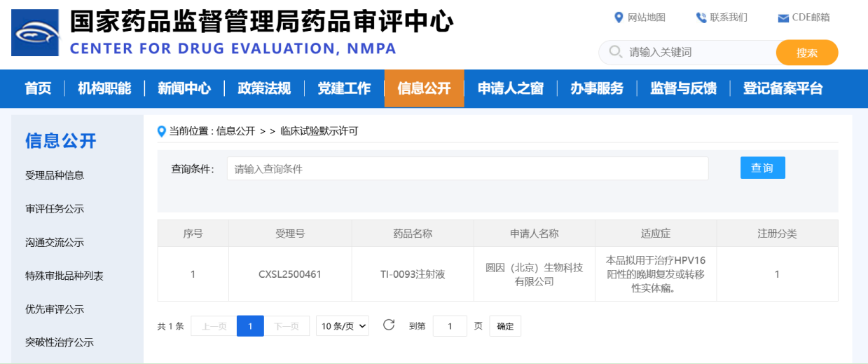Click the site map location pin icon
Screen dimensions: 868x364
tap(619, 18)
